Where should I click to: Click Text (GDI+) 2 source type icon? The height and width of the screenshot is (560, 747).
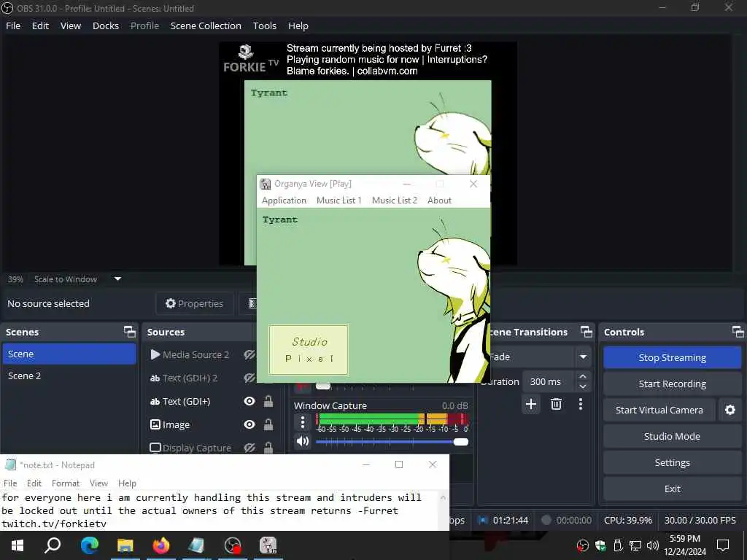tap(155, 378)
